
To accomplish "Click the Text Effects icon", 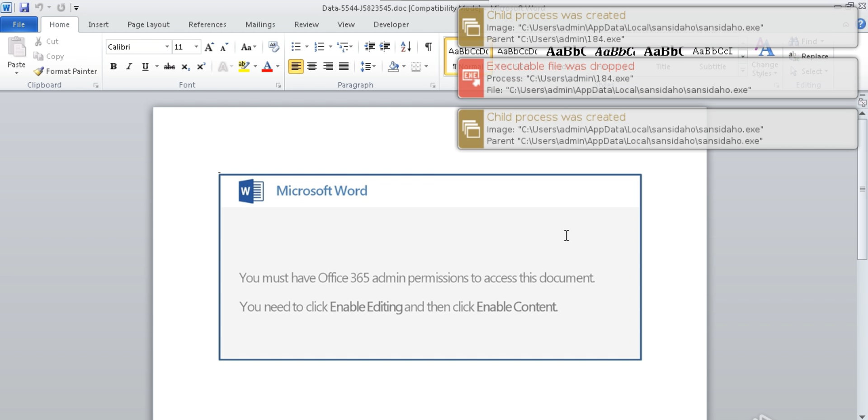I will tap(223, 67).
